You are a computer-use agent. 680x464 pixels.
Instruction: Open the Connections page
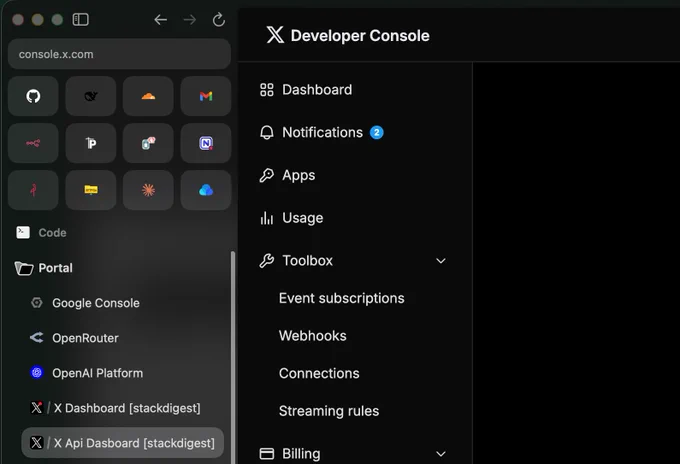tap(319, 373)
